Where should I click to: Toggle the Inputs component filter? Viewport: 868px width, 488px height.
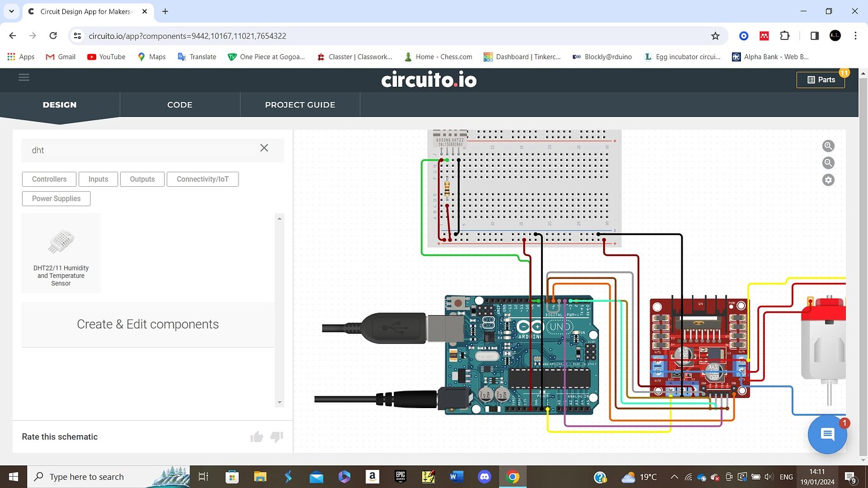(98, 179)
